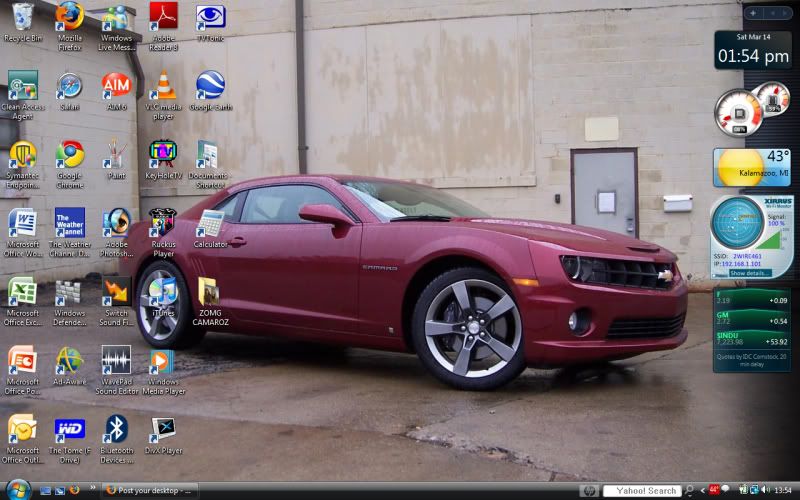Switch to the 'Post your desktop' taskbar window
This screenshot has height=500, width=800.
[150, 490]
